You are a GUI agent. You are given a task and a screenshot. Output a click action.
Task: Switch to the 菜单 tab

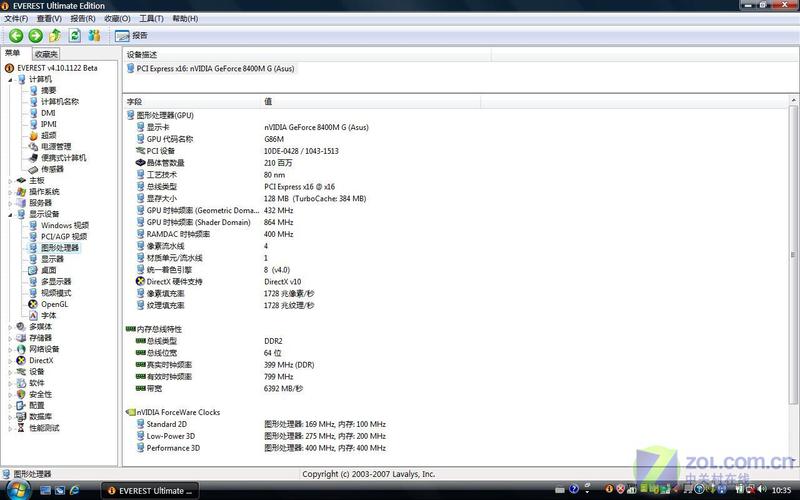pyautogui.click(x=13, y=53)
